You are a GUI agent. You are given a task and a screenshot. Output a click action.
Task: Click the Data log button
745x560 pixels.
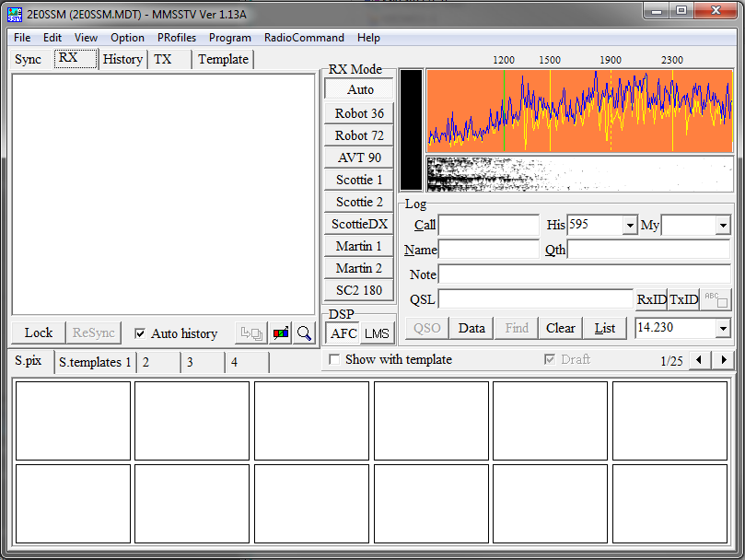tap(471, 328)
